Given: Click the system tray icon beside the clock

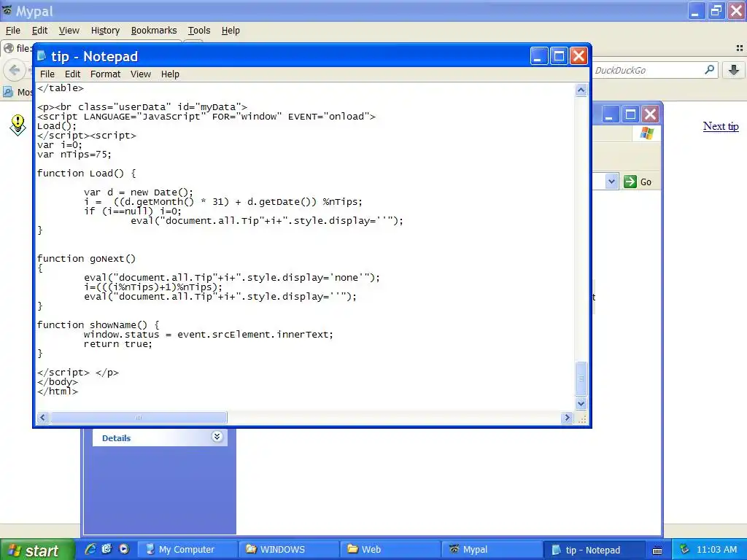Looking at the screenshot, I should click(x=684, y=550).
